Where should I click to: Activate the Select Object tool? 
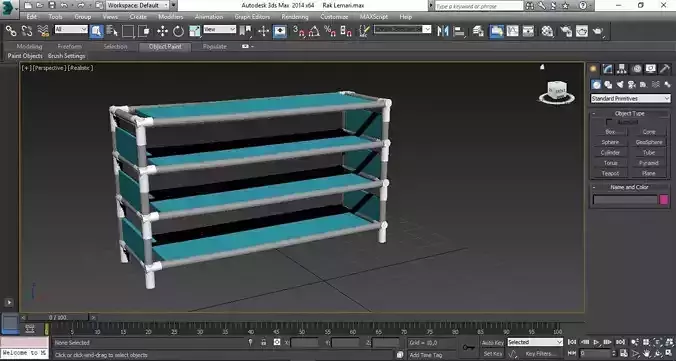coord(97,31)
